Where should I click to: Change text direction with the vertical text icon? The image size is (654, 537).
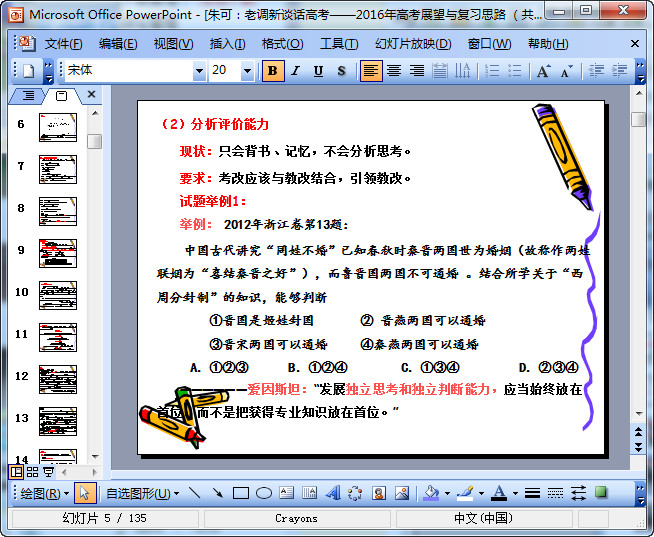pos(462,71)
